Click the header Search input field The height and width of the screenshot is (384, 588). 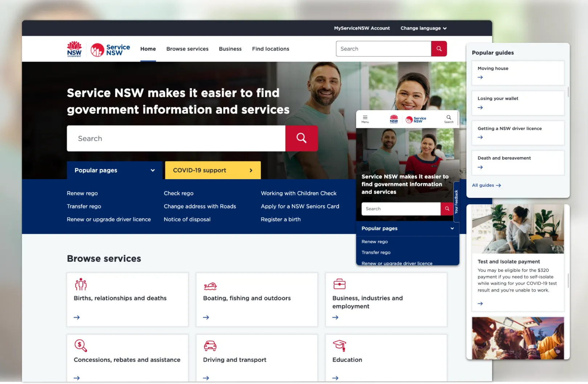383,49
